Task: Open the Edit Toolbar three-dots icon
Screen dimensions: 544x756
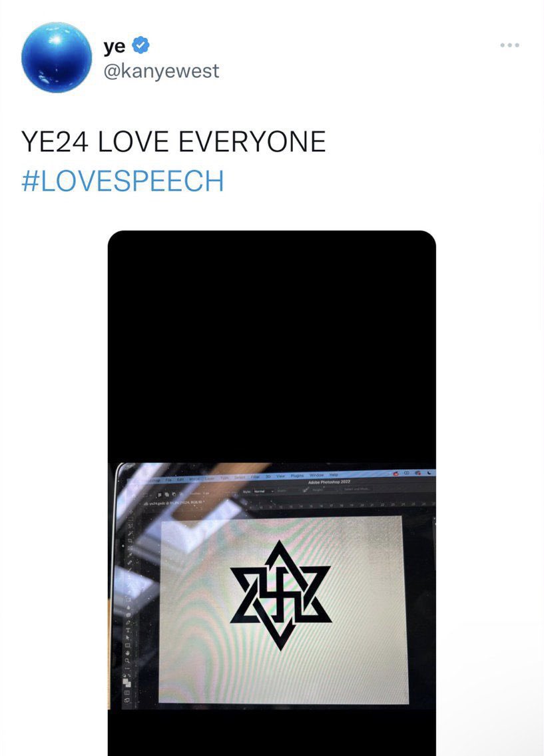Action: [x=127, y=668]
